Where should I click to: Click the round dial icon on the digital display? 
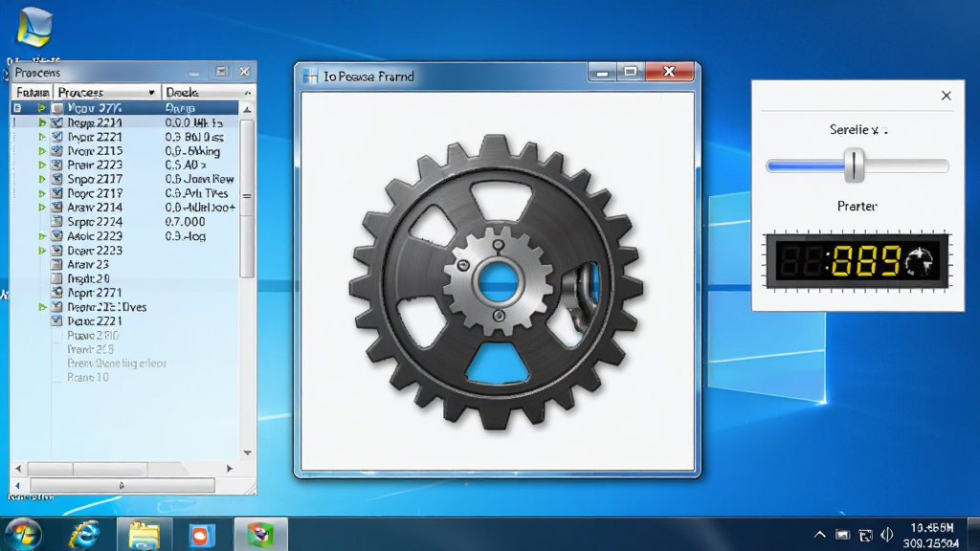click(921, 261)
